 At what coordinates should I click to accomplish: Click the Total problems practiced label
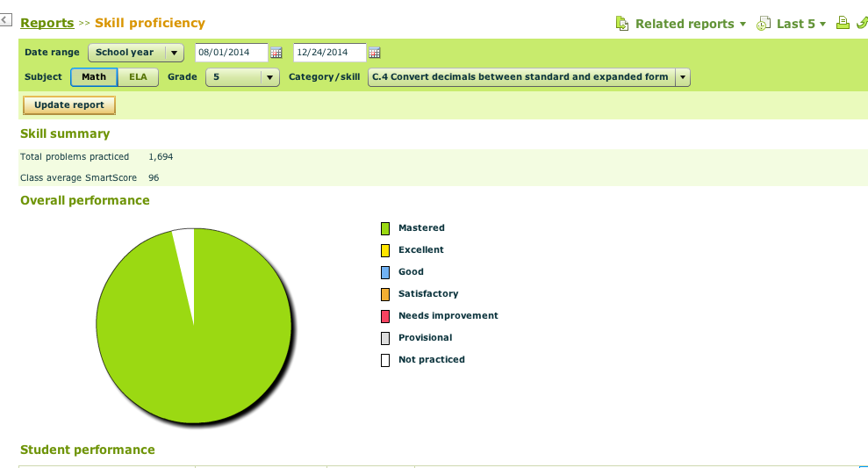click(x=75, y=157)
